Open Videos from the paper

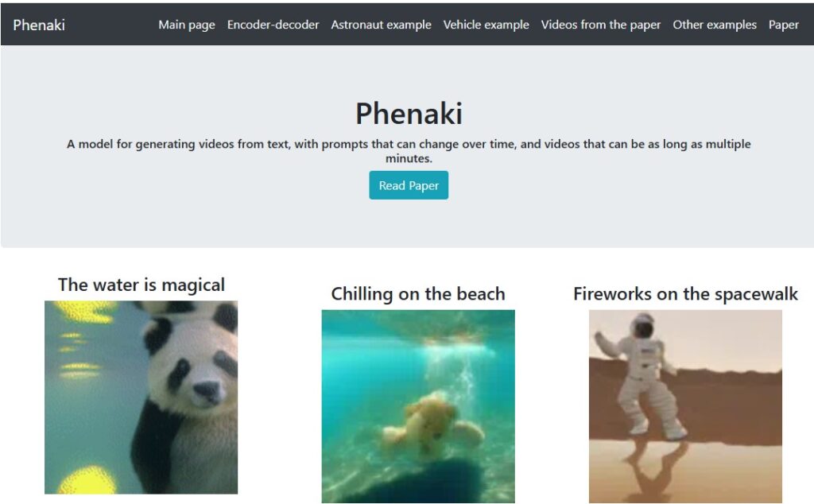tap(601, 25)
